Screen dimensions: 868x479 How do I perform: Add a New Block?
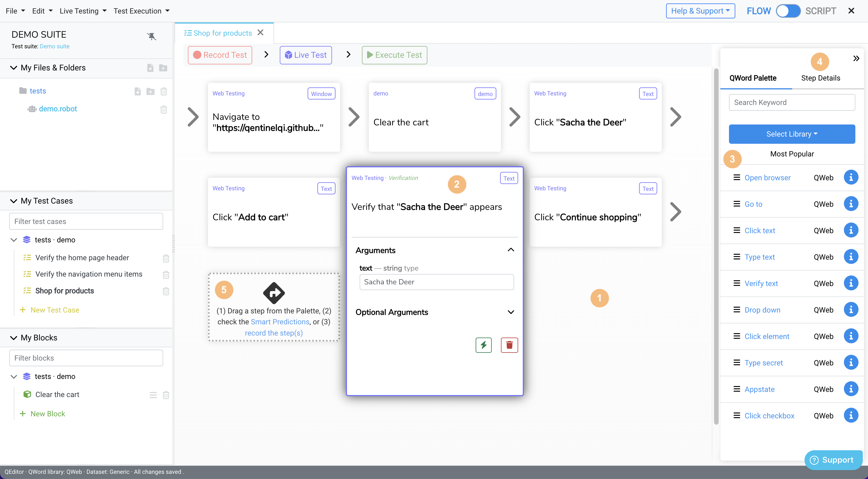(x=43, y=414)
